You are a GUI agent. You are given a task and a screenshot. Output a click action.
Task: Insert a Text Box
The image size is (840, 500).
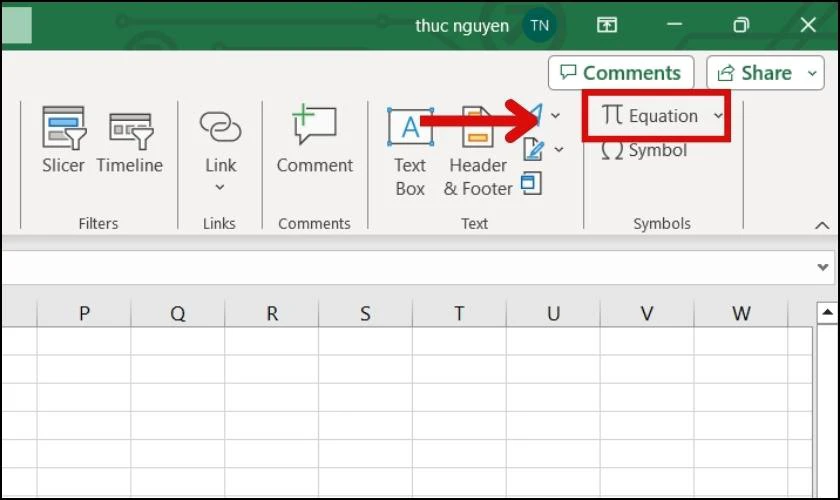tap(410, 151)
